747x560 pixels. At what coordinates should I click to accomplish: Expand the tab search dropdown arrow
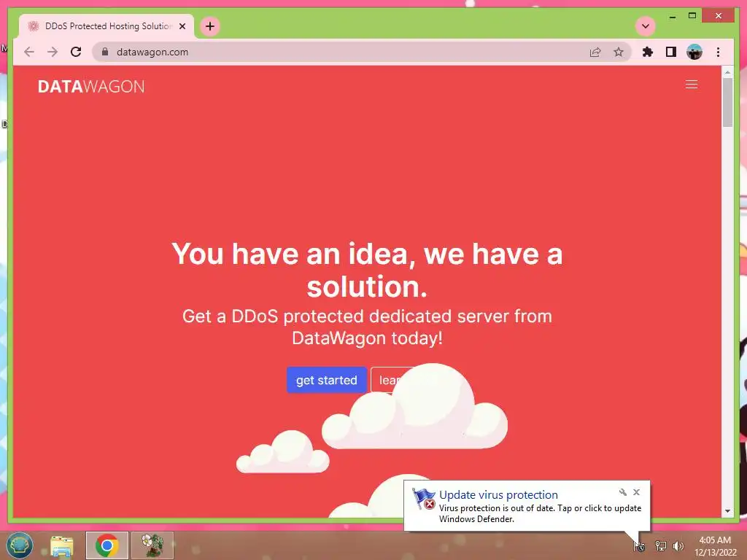coord(646,26)
